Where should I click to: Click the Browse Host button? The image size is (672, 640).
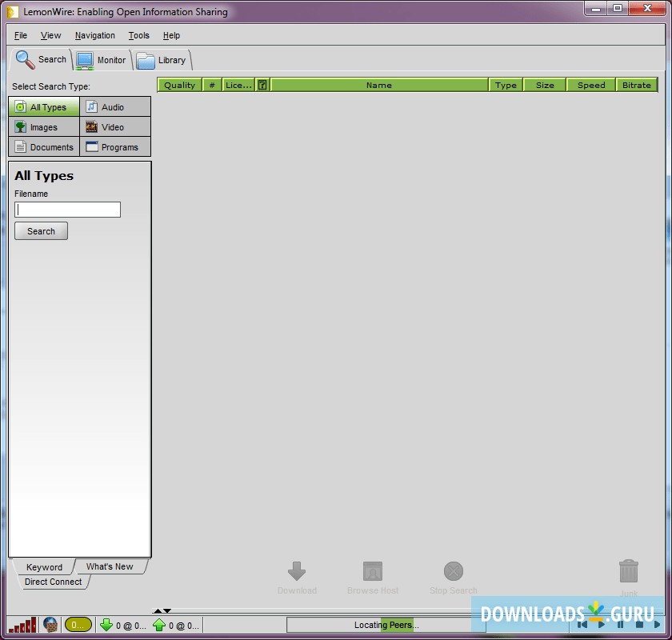pos(373,577)
